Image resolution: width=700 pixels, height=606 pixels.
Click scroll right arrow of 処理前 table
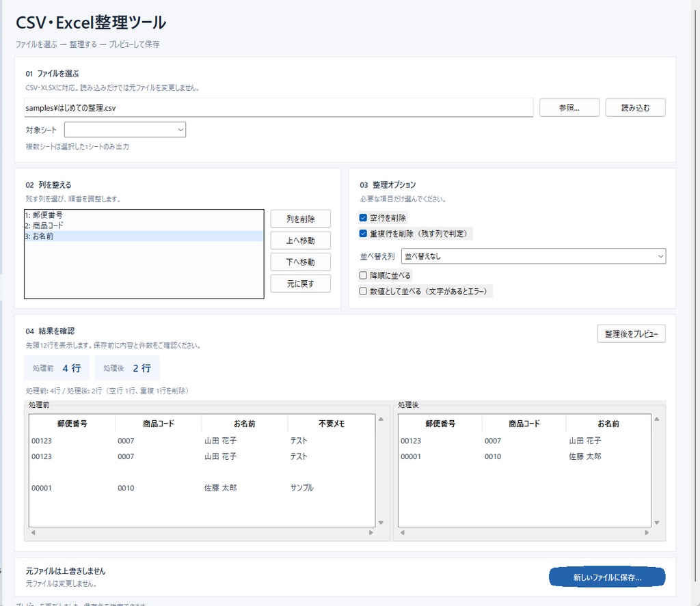click(x=371, y=532)
